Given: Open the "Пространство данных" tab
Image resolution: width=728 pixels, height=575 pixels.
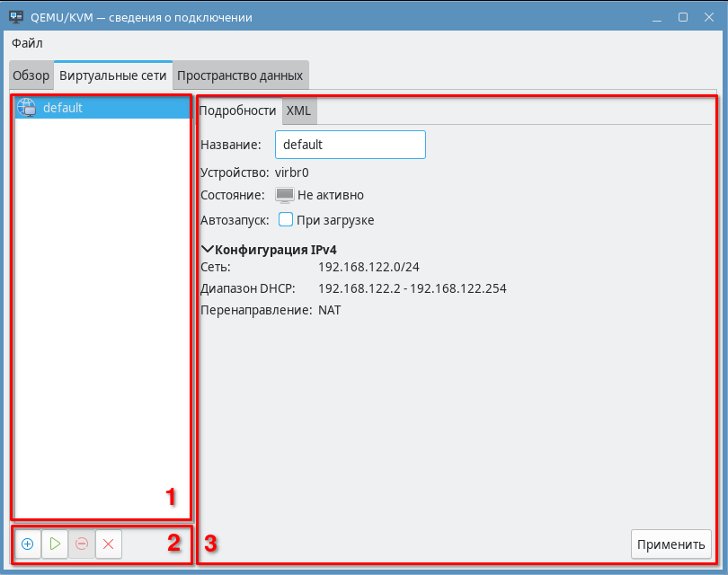Looking at the screenshot, I should click(240, 75).
